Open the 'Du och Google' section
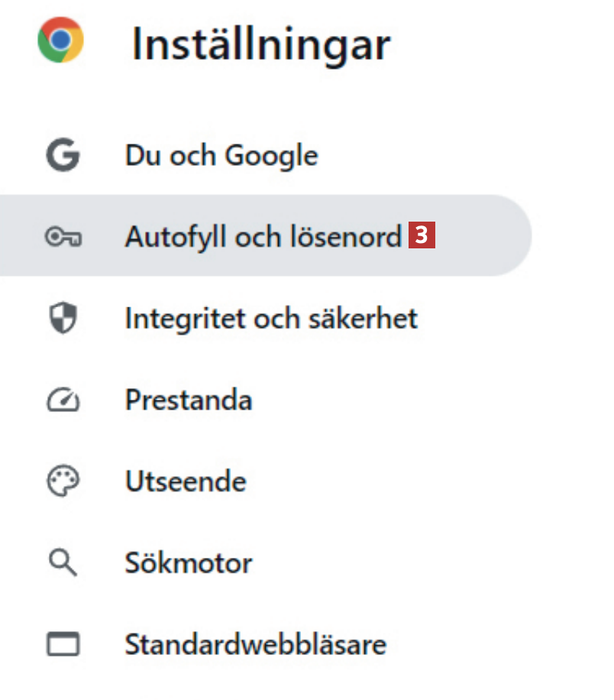Viewport: 614px width, 700px height. [221, 156]
